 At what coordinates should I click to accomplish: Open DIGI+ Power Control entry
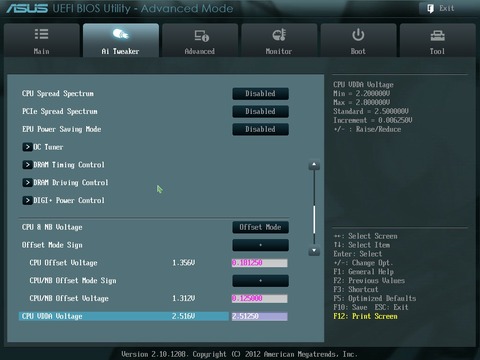tap(69, 200)
